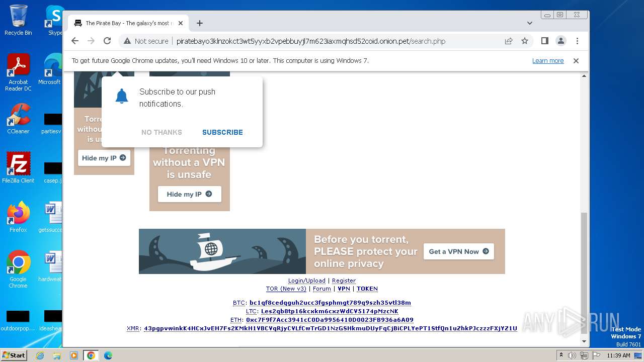644x362 pixels.
Task: Open Learn more about Chrome updates
Action: click(x=548, y=61)
